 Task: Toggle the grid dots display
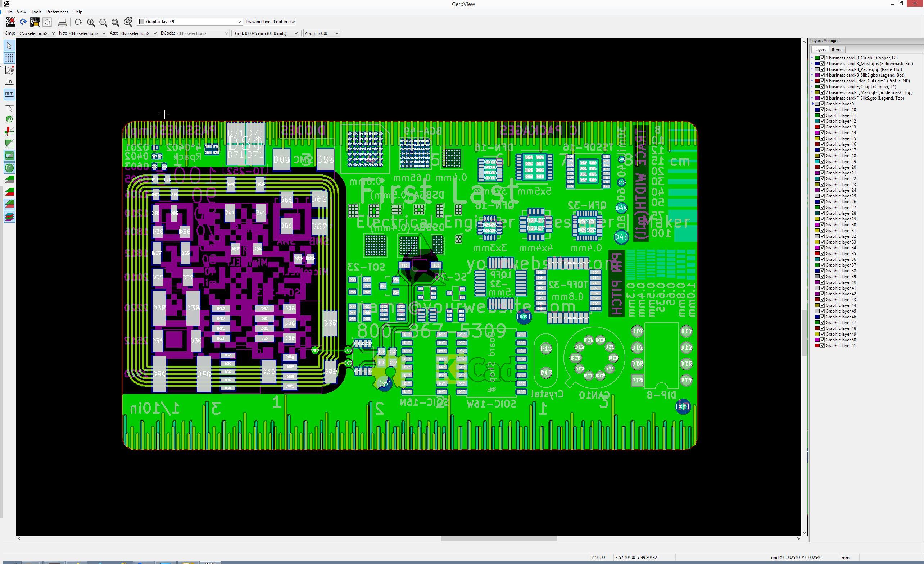[x=9, y=58]
